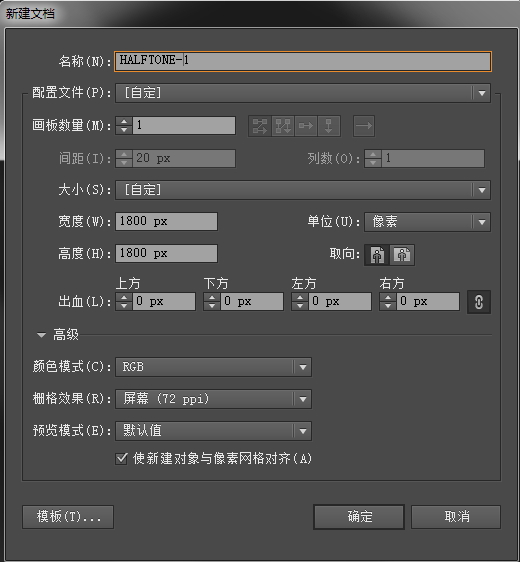Open the 大小 size dropdown

pyautogui.click(x=303, y=190)
